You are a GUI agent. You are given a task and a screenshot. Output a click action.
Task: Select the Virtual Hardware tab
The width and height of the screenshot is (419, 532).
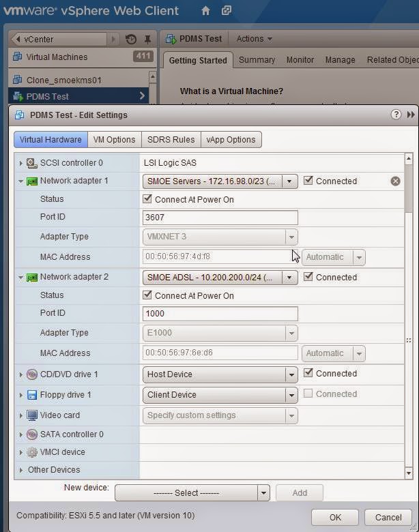pos(50,140)
